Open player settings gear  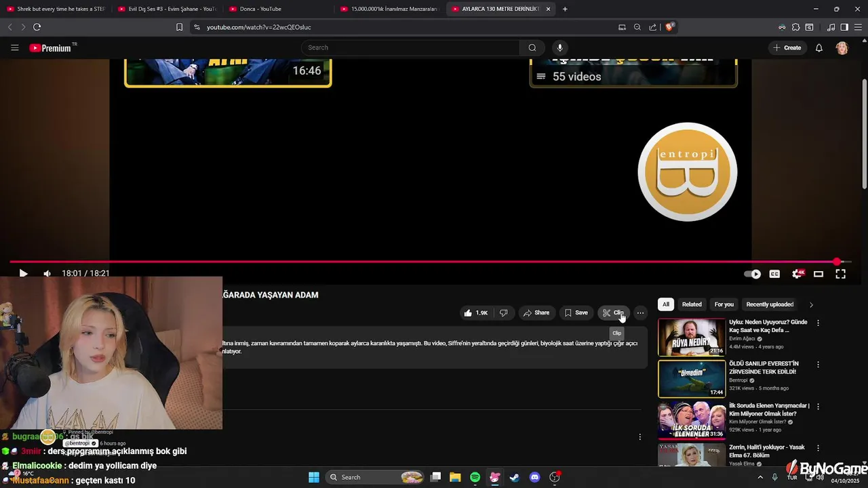[797, 274]
